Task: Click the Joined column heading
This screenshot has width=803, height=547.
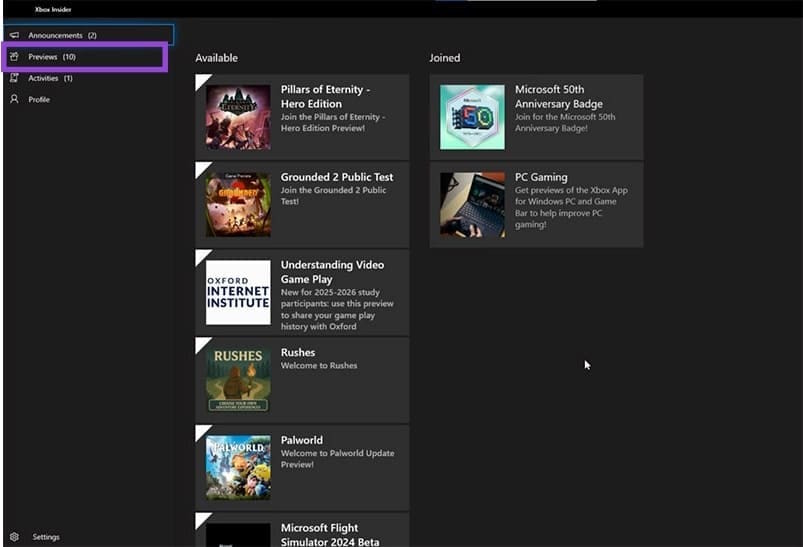Action: pos(445,58)
